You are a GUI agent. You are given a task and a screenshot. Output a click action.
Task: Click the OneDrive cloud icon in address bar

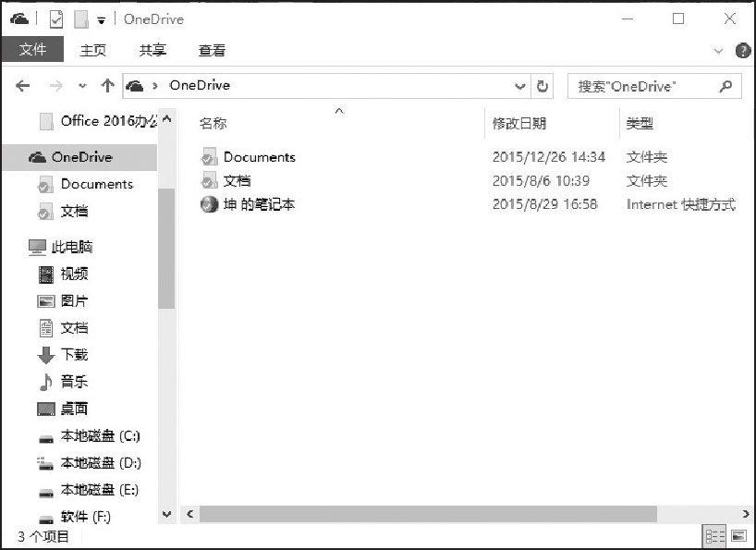(135, 86)
